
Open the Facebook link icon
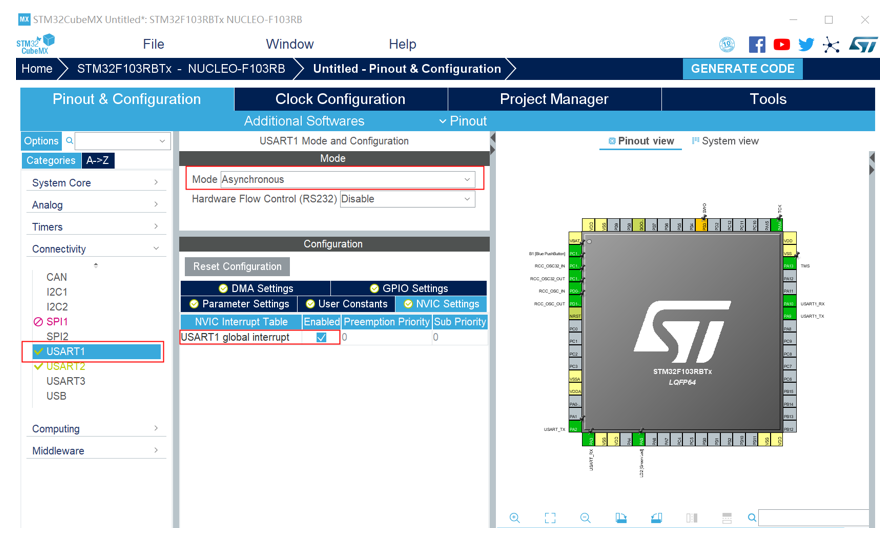click(x=756, y=45)
